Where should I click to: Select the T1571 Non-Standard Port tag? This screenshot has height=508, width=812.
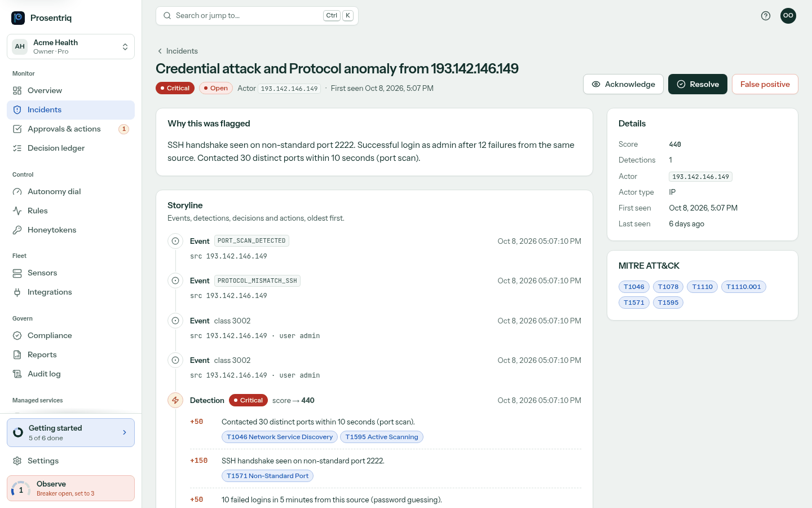pos(267,476)
